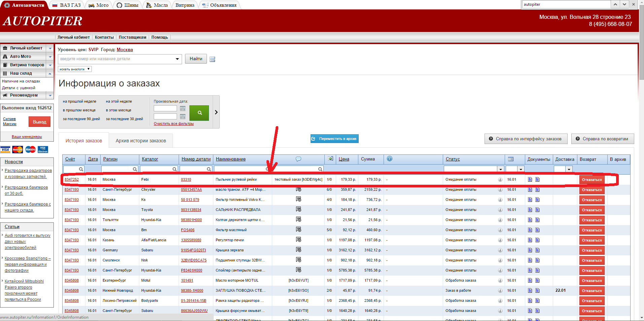
Task: Open the Статус filter dropdown
Action: point(501,169)
